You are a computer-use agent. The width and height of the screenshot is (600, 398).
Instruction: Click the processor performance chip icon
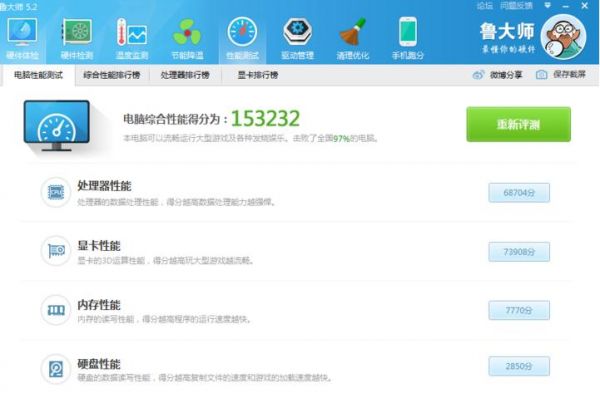pos(56,192)
